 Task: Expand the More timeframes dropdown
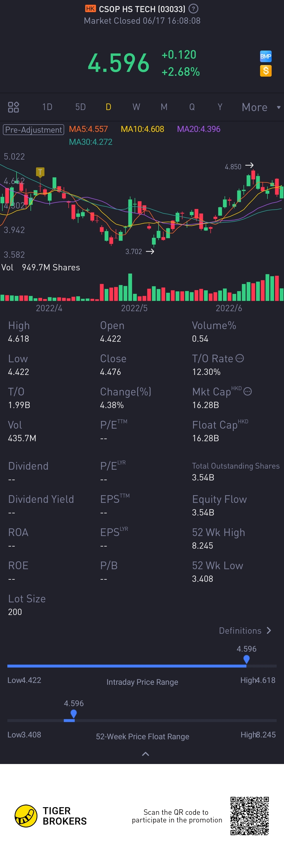point(260,107)
